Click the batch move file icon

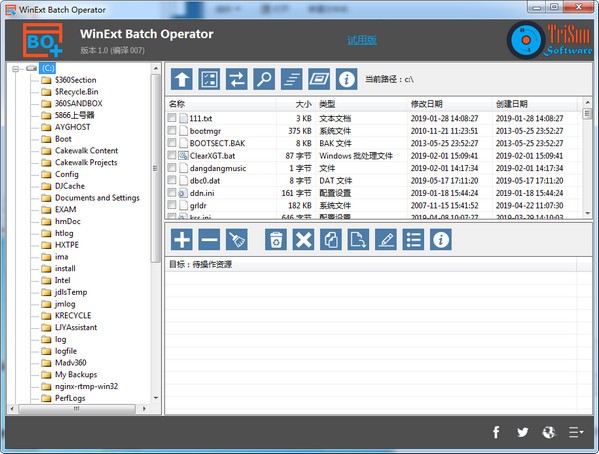[358, 240]
